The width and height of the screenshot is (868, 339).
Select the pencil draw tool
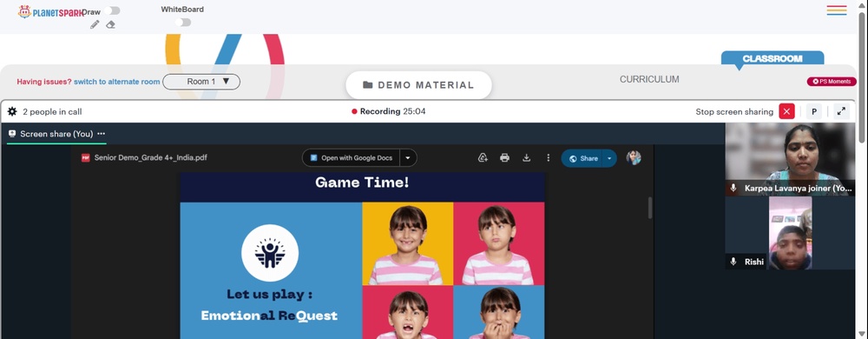pos(95,24)
